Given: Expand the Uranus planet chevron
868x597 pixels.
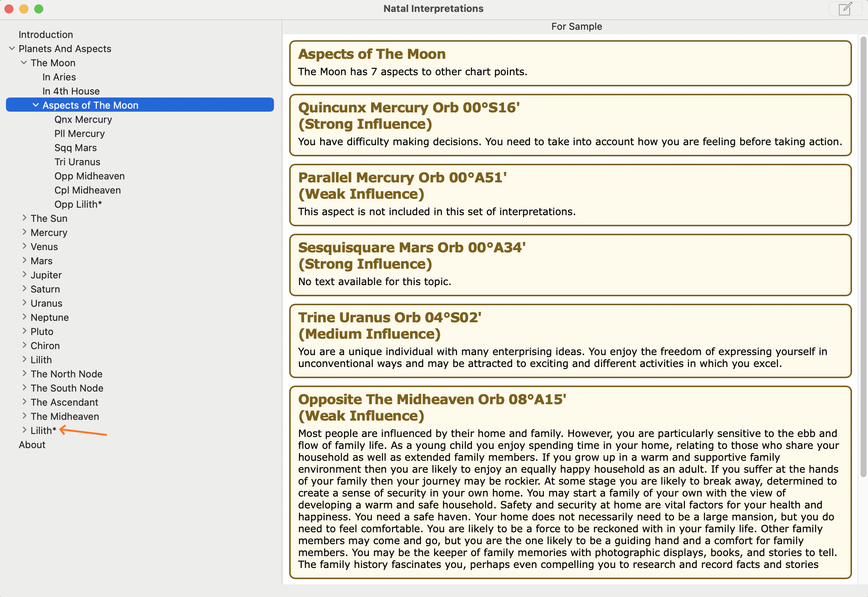Looking at the screenshot, I should point(24,303).
